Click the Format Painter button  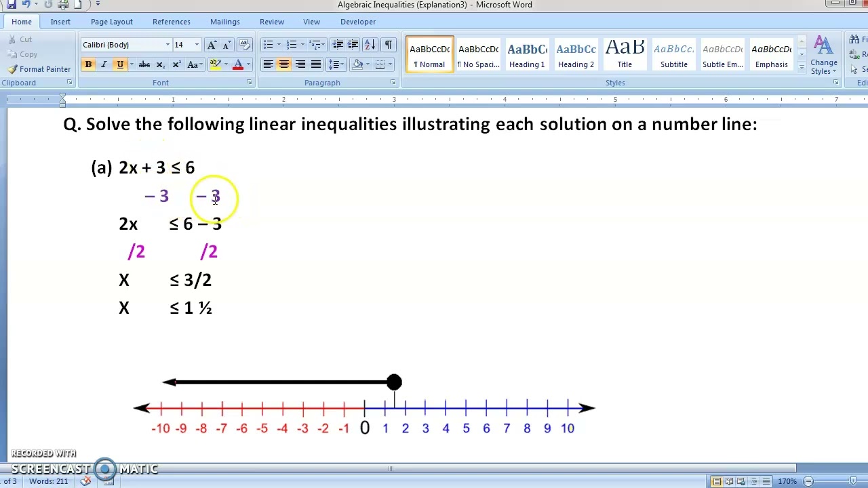(39, 69)
